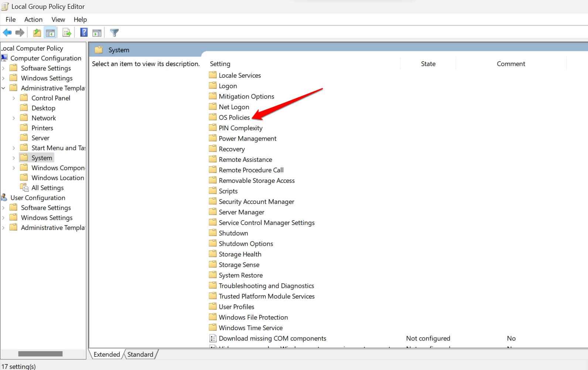Expand the Windows Components tree node
The width and height of the screenshot is (588, 370).
point(14,167)
